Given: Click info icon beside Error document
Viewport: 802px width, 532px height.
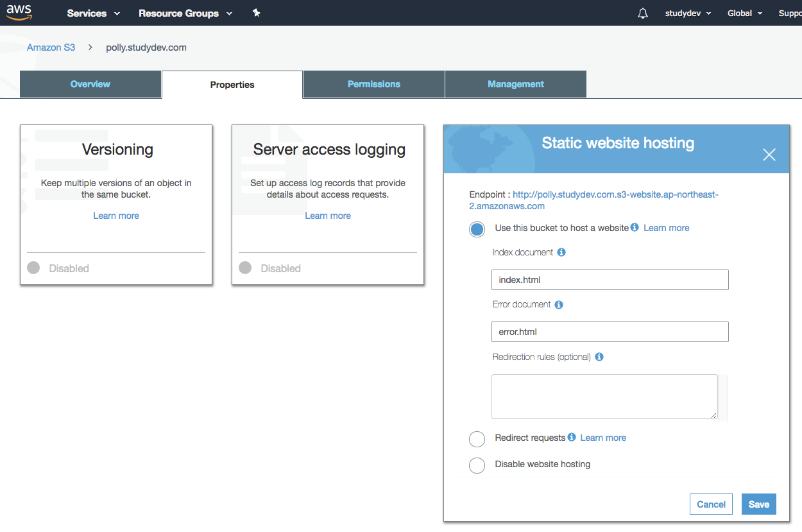Looking at the screenshot, I should click(x=559, y=305).
